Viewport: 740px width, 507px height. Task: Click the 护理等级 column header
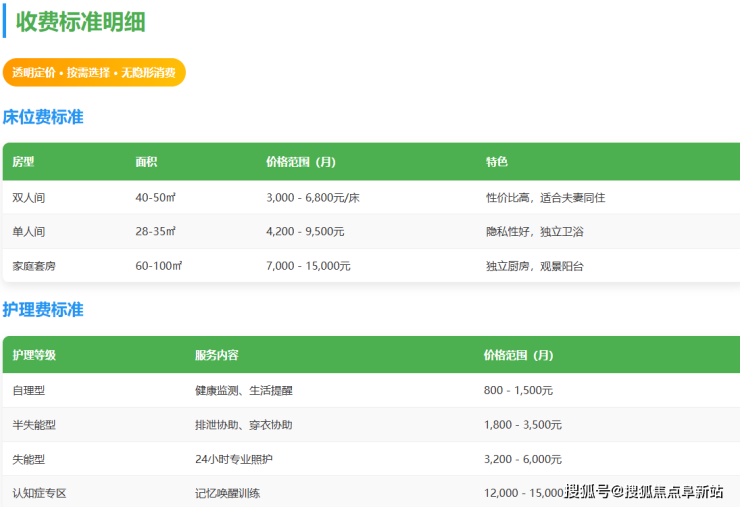[x=34, y=355]
